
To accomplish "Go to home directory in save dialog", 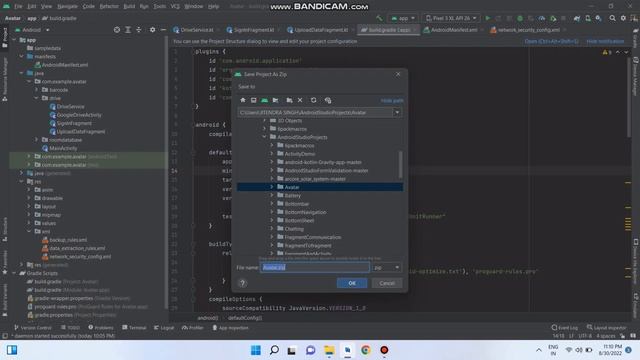I will [243, 100].
